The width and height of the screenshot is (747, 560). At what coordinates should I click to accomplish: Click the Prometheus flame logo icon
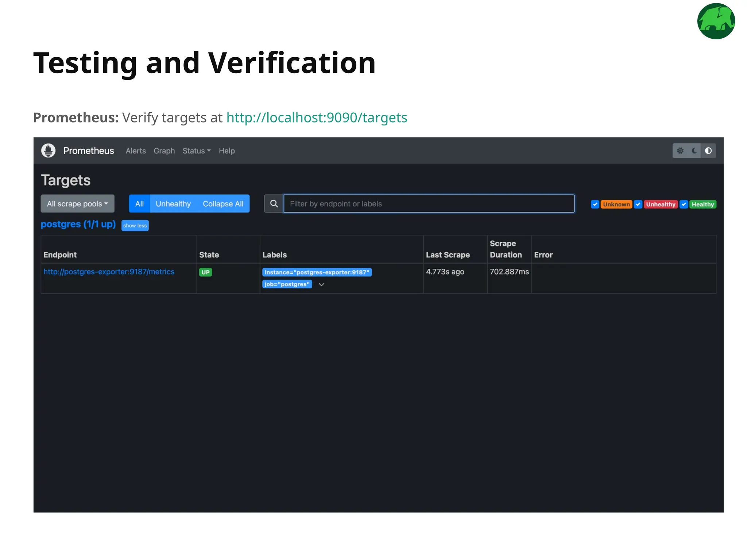coord(48,151)
